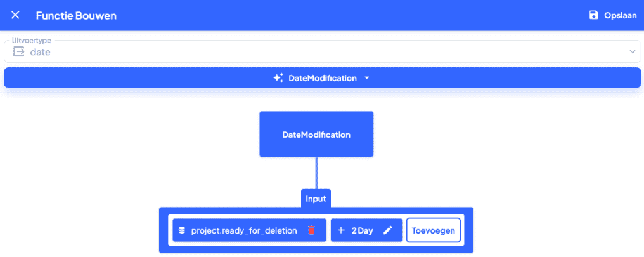
Task: Select the project.ready_for_deletion text
Action: point(244,230)
